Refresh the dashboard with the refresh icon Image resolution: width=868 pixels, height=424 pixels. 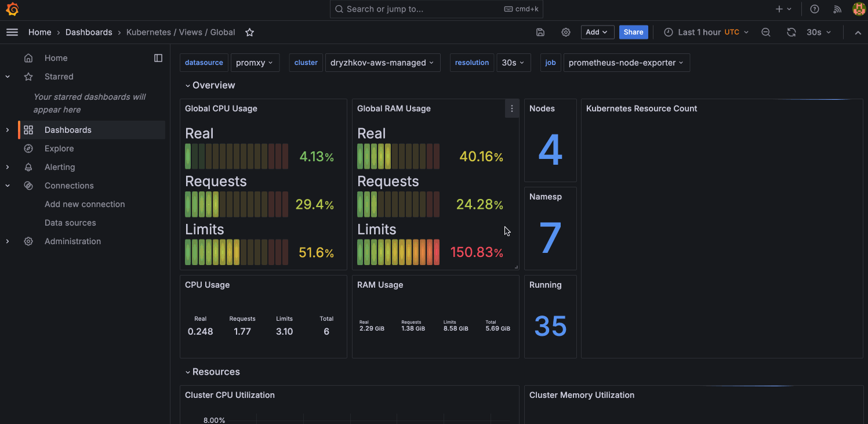point(791,32)
